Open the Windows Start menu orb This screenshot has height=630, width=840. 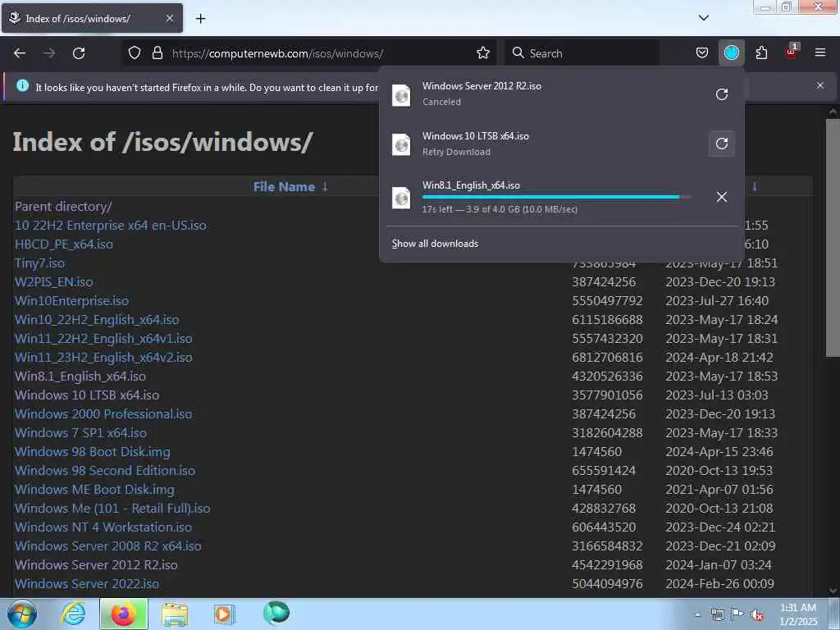(x=21, y=614)
